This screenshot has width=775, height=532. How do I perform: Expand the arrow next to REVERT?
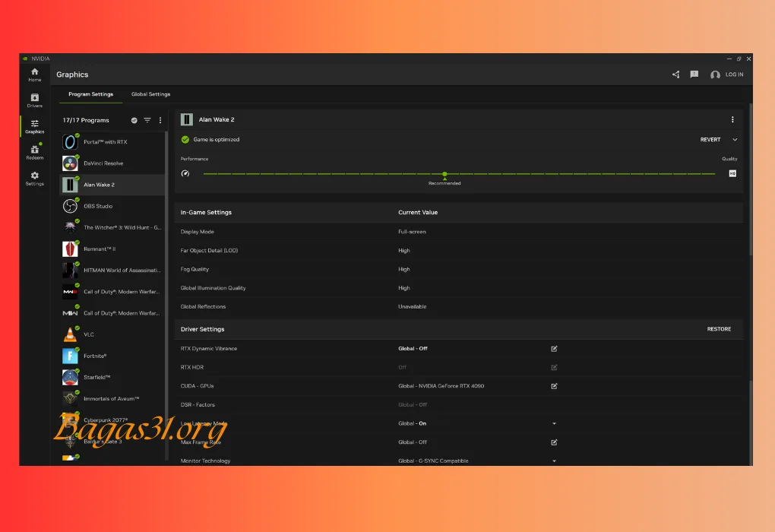click(735, 140)
